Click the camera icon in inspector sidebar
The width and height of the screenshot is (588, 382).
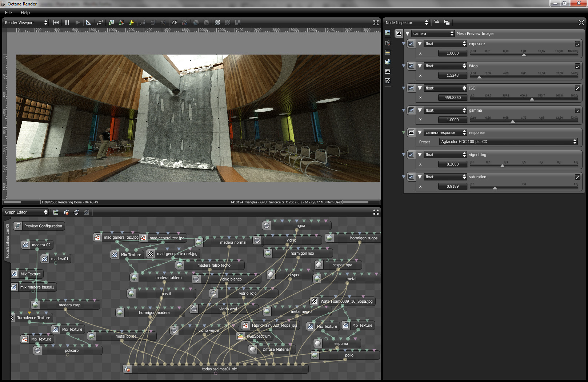tap(388, 43)
